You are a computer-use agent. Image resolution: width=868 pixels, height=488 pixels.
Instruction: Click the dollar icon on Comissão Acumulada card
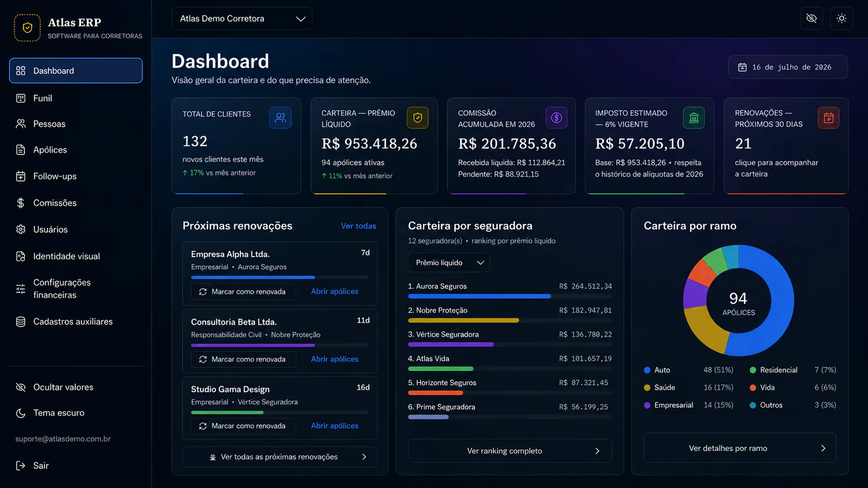pos(557,118)
